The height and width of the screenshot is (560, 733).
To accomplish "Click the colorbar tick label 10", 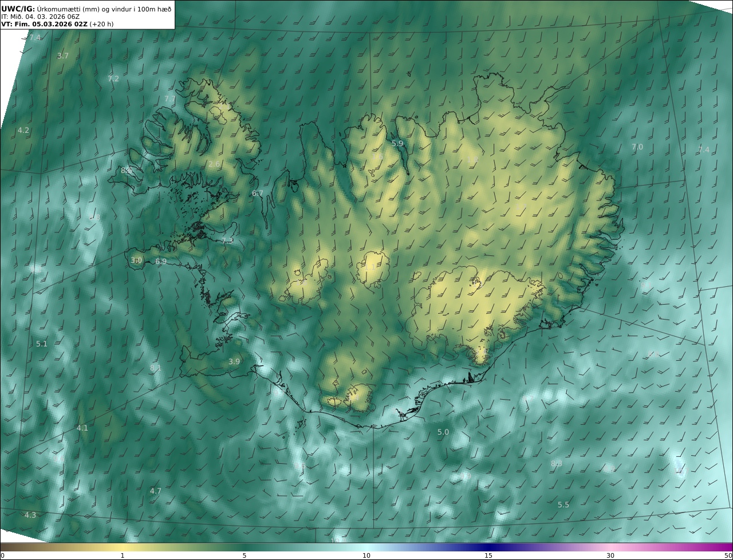I will (x=366, y=555).
